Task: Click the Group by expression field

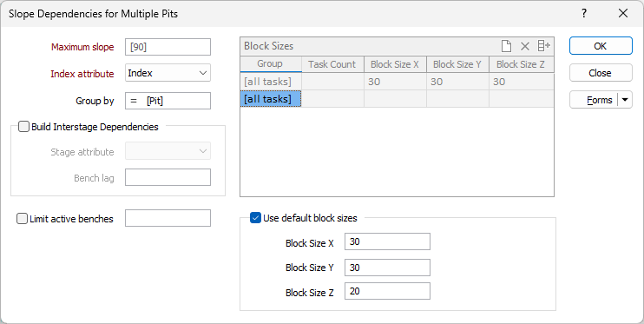Action: click(x=168, y=101)
